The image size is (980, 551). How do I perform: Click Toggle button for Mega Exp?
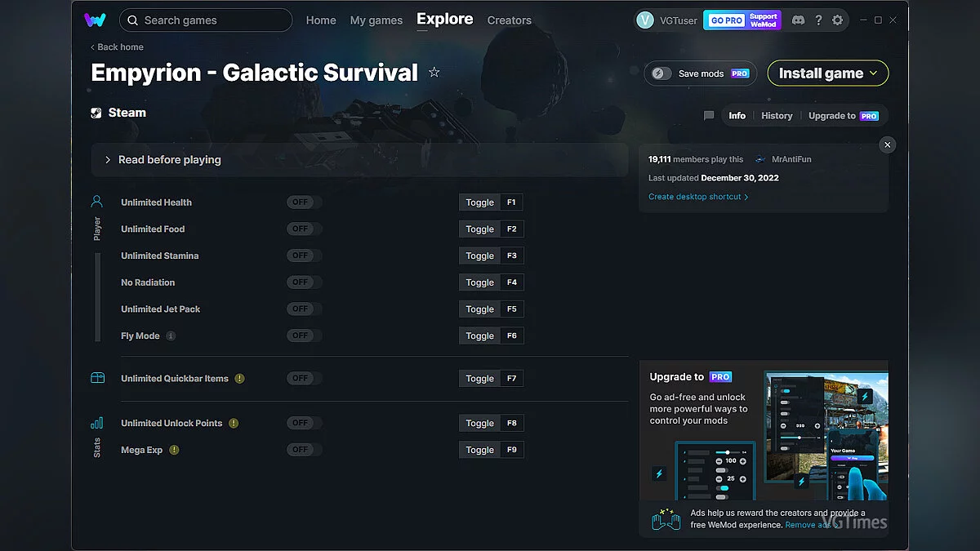(x=479, y=450)
